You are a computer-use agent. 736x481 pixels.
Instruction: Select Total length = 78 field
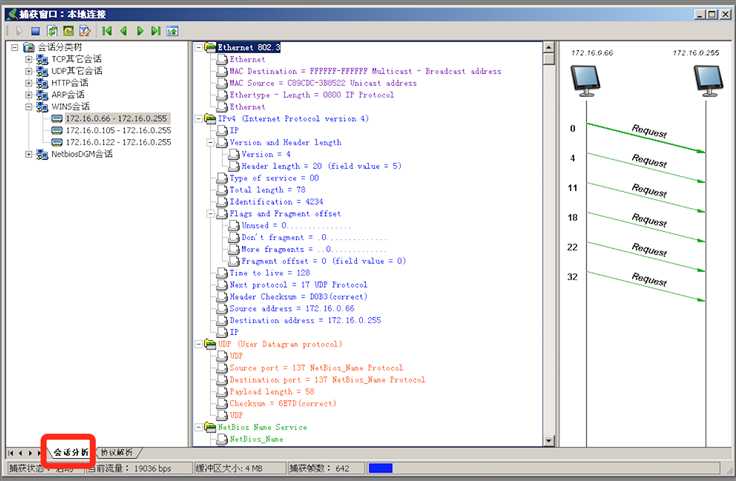point(268,190)
